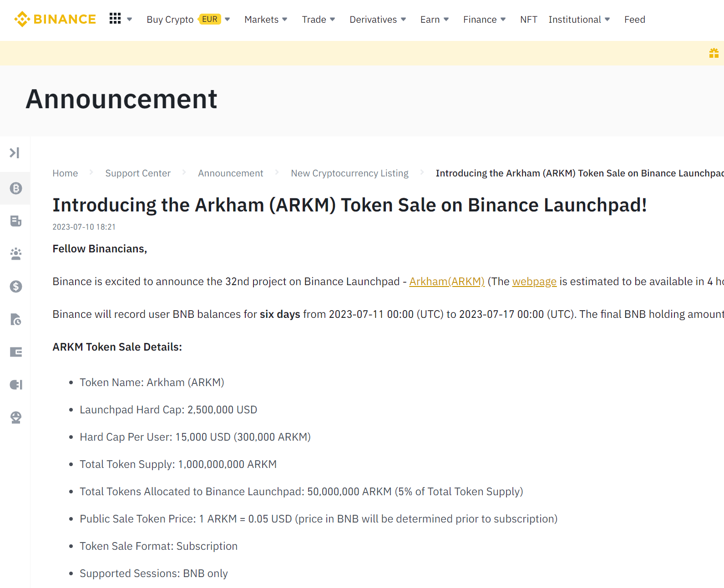Go to the NFT page
724x588 pixels.
pyautogui.click(x=529, y=20)
